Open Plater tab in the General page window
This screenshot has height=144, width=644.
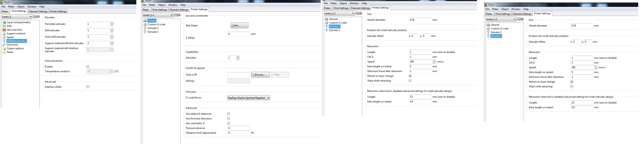click(x=146, y=10)
